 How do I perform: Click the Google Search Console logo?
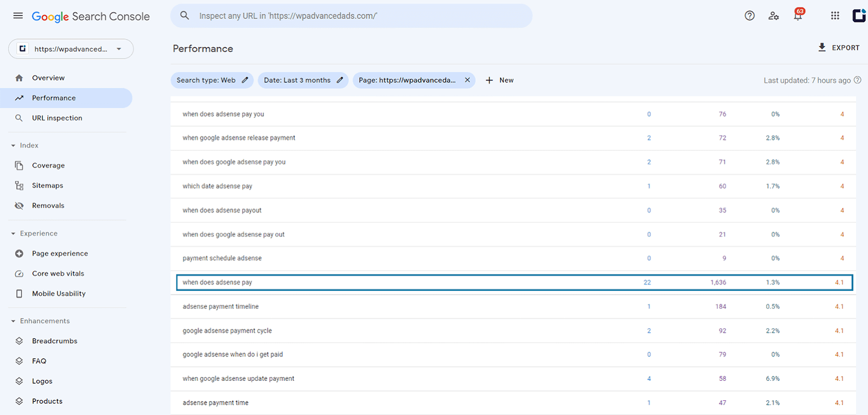pyautogui.click(x=91, y=16)
